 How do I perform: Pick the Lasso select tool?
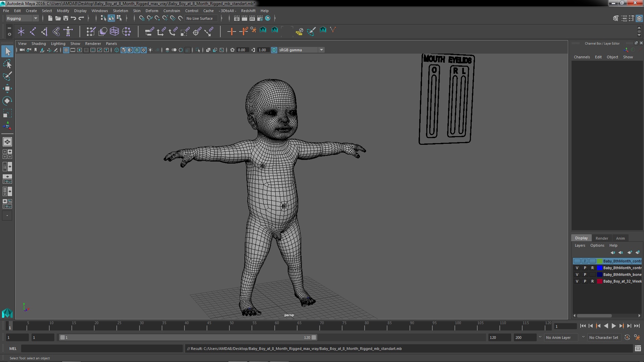click(x=7, y=64)
